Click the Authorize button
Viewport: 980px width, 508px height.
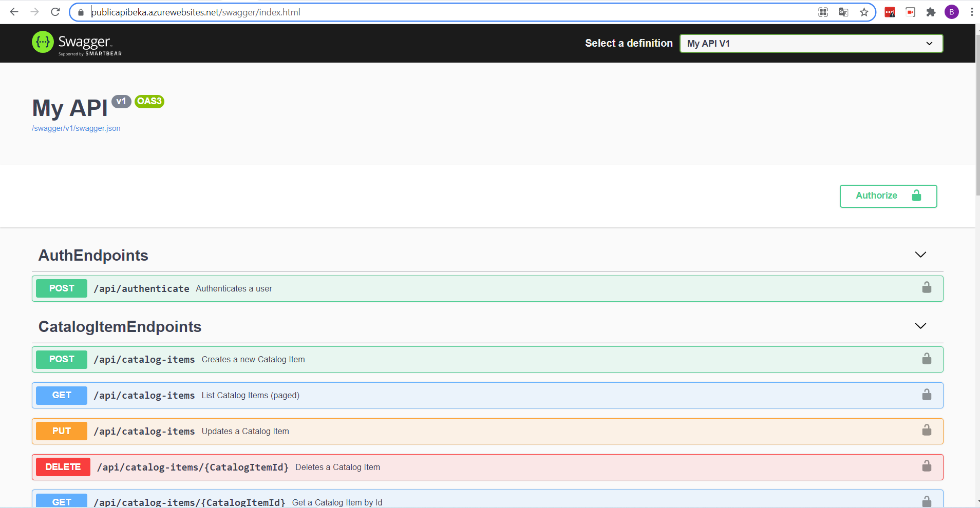click(x=888, y=196)
